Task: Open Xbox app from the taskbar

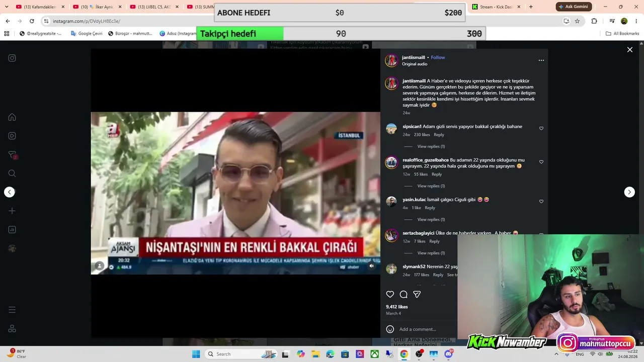Action: 374,354
